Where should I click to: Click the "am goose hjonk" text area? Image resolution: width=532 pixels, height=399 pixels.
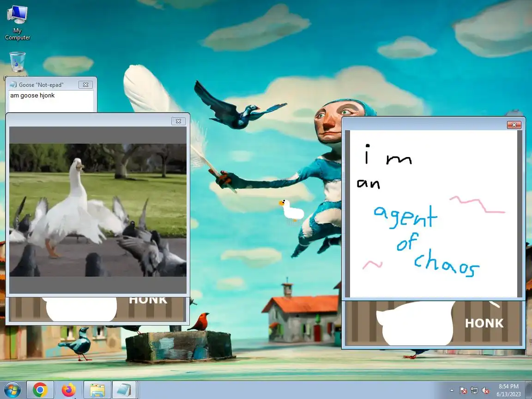51,101
